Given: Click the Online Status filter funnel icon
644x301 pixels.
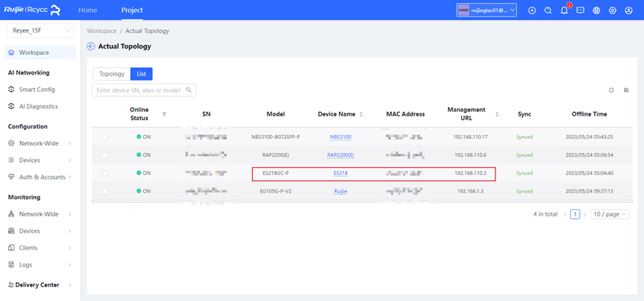Looking at the screenshot, I should point(164,114).
